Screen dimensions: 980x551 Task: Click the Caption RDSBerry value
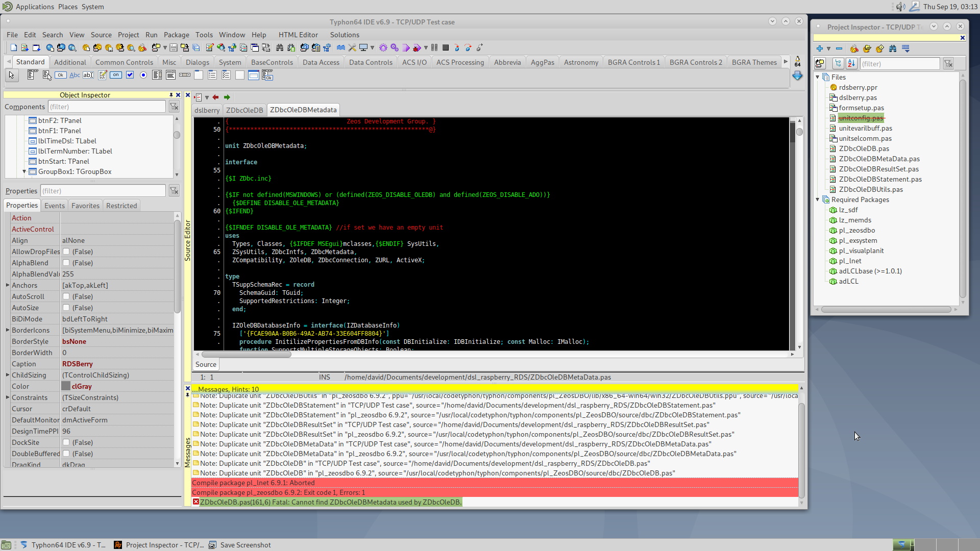(x=78, y=364)
